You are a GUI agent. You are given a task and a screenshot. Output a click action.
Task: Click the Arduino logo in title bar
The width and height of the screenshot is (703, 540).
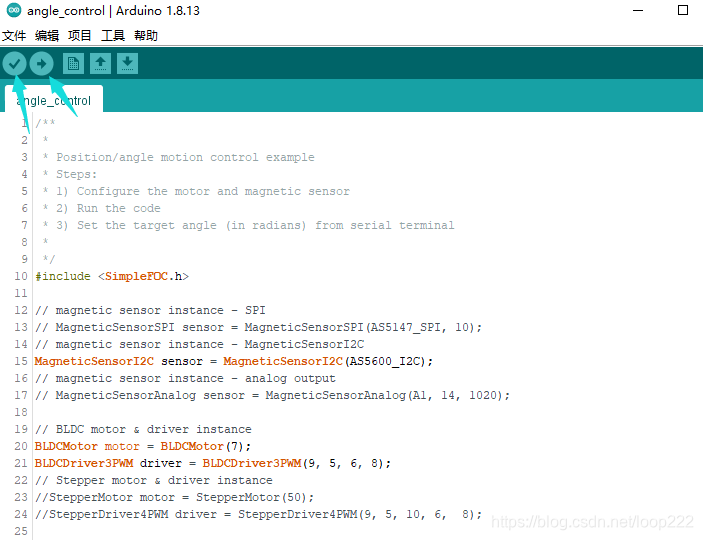click(14, 10)
